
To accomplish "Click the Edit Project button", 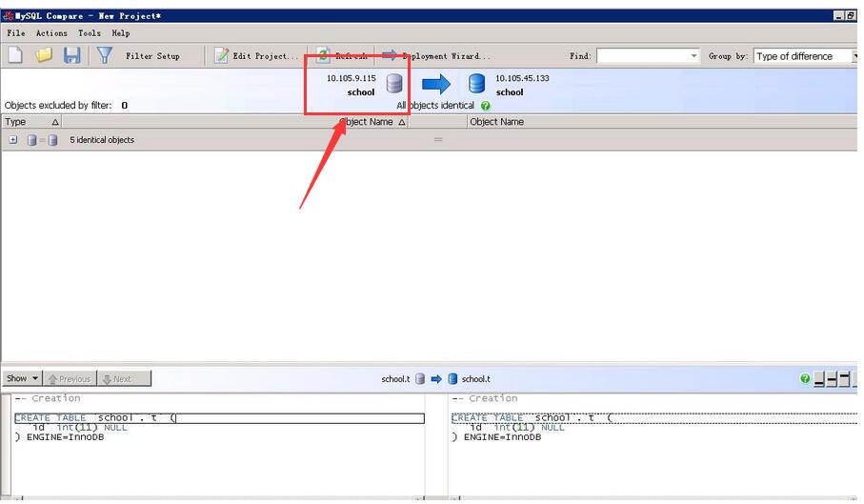I will [256, 55].
